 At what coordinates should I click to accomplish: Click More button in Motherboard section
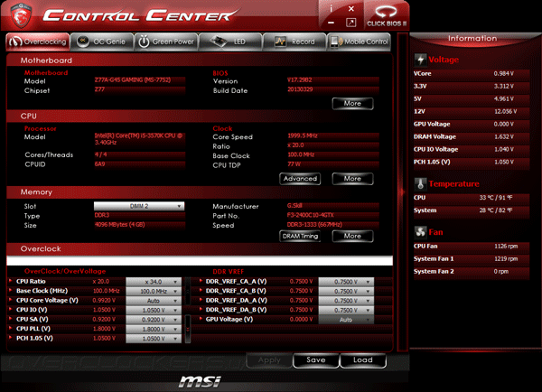[x=352, y=103]
